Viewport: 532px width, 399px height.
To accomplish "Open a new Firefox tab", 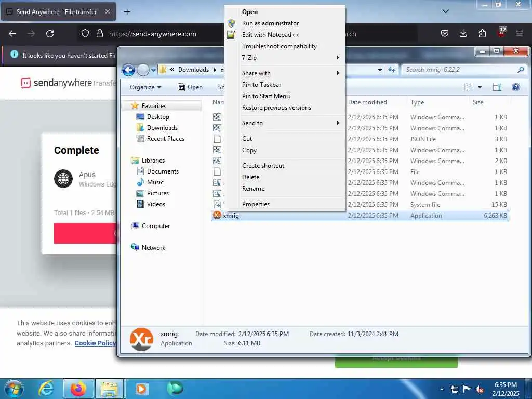I will [x=127, y=12].
